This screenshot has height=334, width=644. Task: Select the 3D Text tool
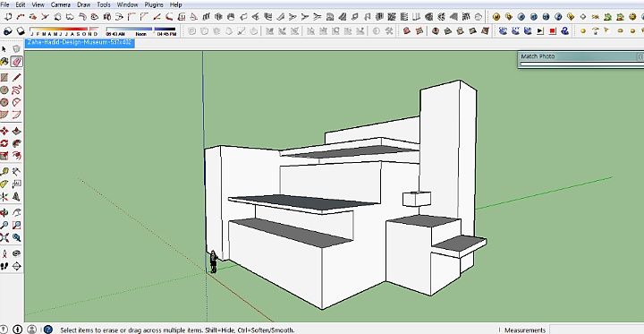(x=16, y=197)
